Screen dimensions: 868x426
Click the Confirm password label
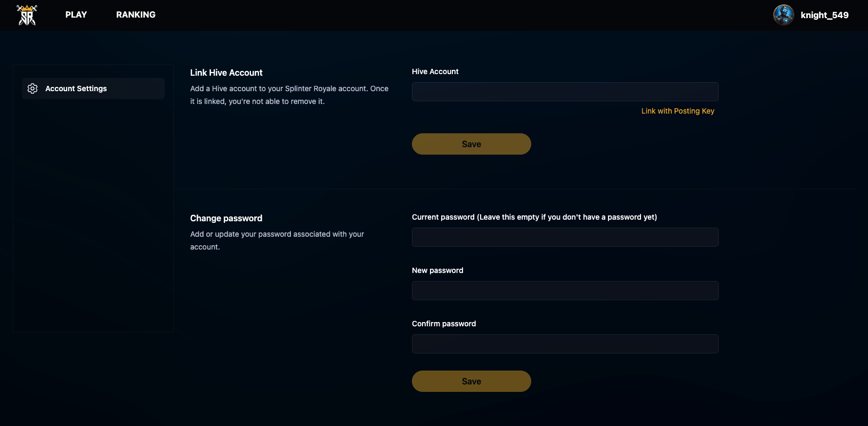pyautogui.click(x=444, y=324)
